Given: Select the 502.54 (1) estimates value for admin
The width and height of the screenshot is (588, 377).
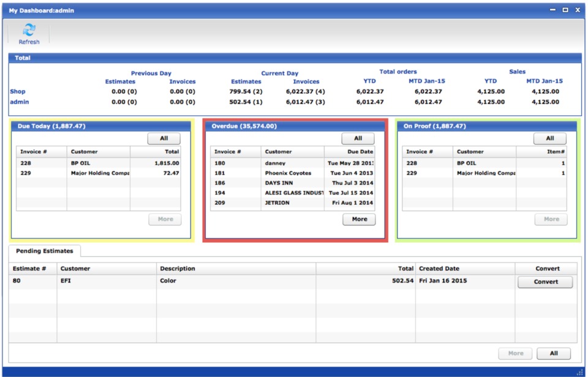Looking at the screenshot, I should (x=246, y=102).
